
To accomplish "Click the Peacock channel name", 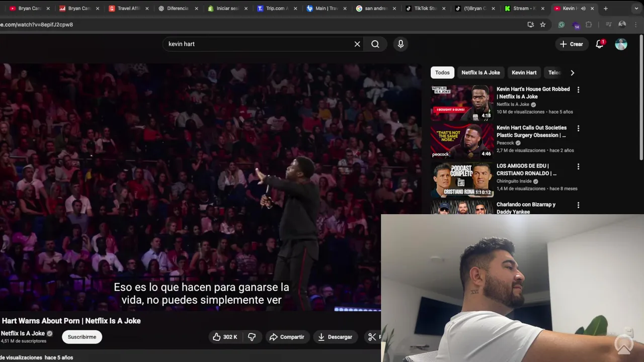I will tap(505, 143).
